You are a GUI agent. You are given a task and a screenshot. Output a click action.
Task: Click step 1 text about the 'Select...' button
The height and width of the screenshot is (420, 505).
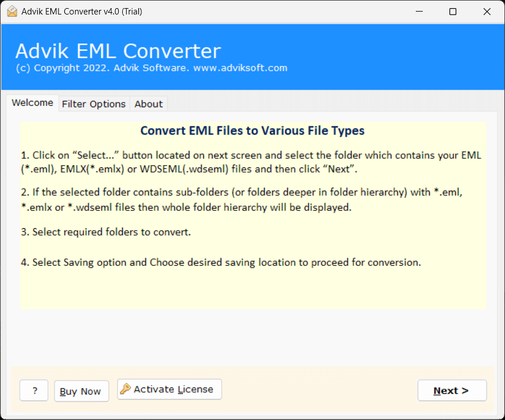(251, 162)
